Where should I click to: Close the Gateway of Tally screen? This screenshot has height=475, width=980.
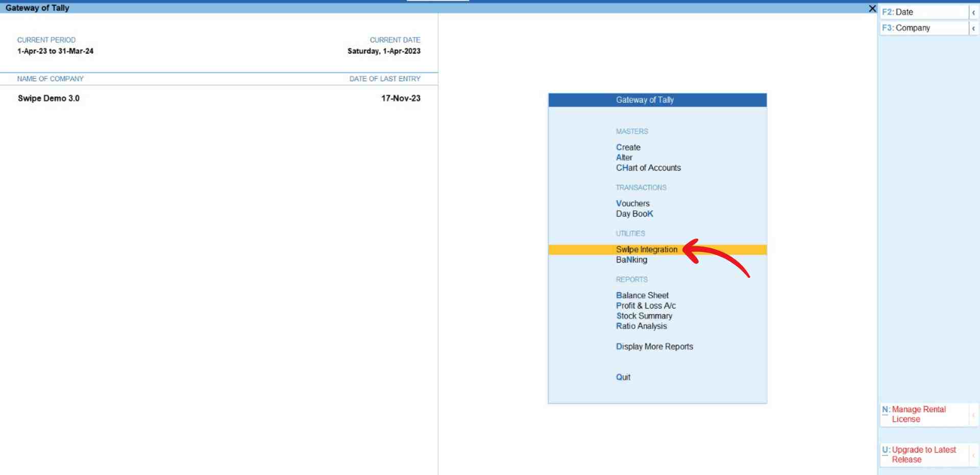click(x=872, y=9)
